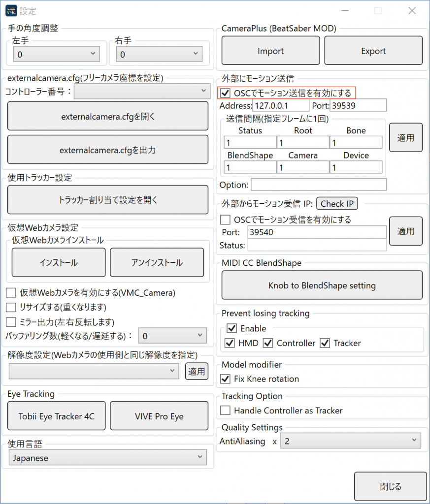Open the 左手 angle dropdown

pos(56,54)
